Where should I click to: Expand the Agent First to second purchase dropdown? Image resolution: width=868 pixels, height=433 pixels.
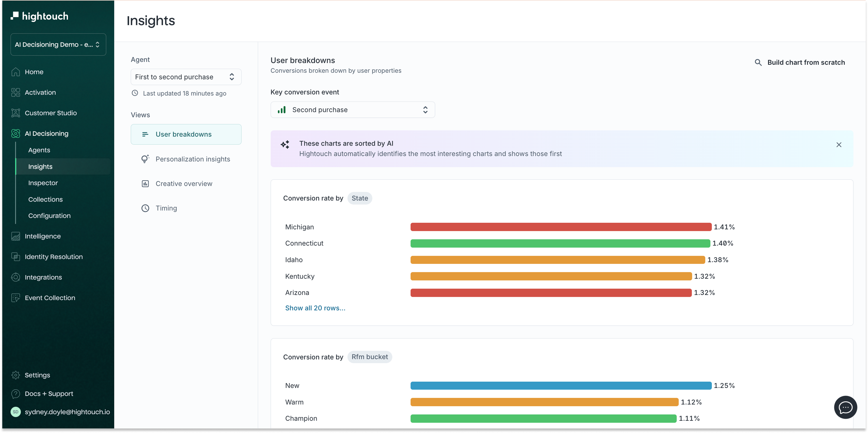coord(186,77)
